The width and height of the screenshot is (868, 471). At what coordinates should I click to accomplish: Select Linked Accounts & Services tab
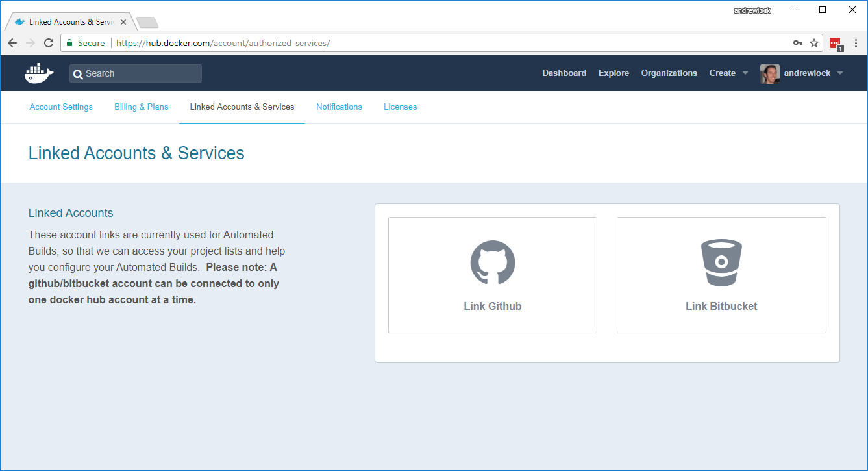[x=242, y=107]
